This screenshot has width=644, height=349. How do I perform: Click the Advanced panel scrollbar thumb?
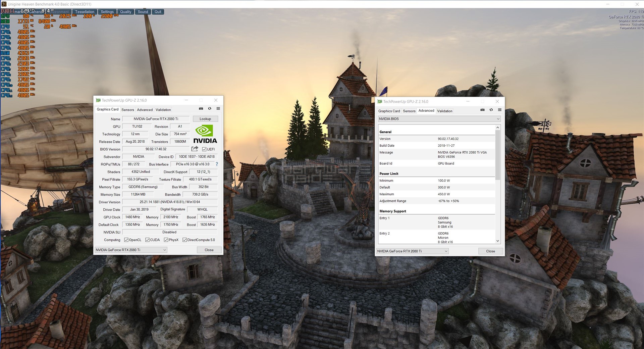(x=498, y=155)
